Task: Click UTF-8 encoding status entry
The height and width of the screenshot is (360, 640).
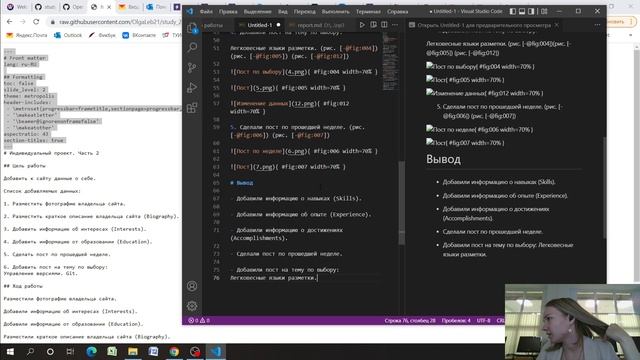Action: pyautogui.click(x=483, y=320)
